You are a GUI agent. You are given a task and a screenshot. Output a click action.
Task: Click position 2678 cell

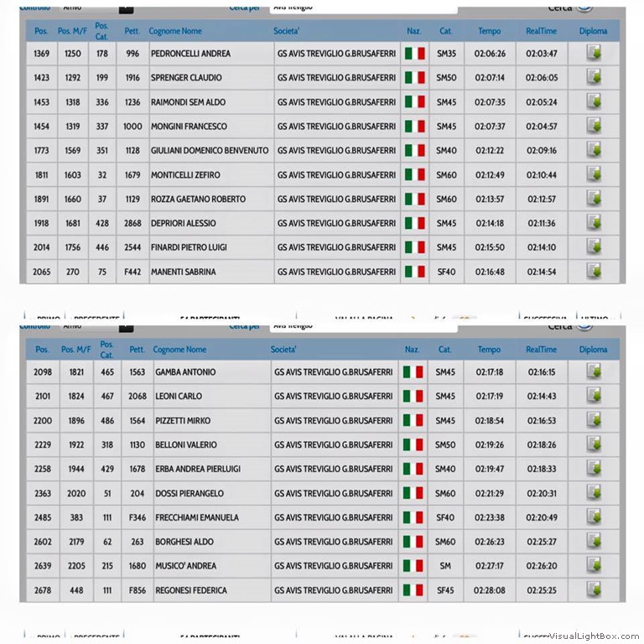(x=43, y=590)
